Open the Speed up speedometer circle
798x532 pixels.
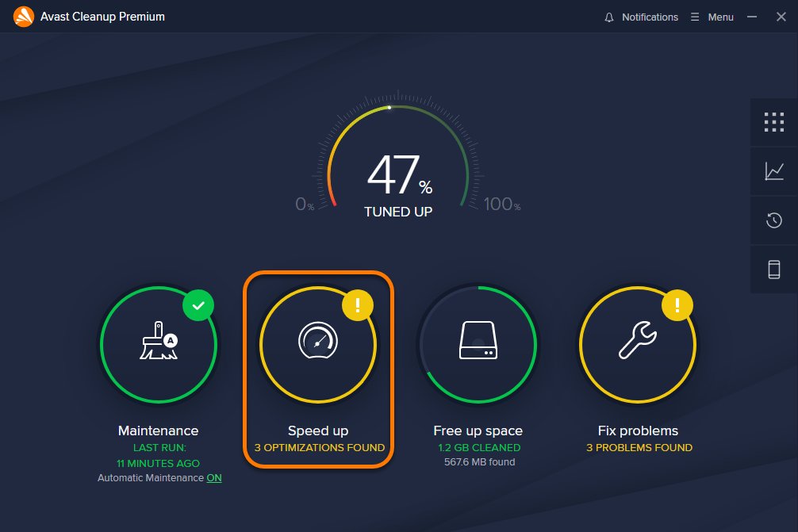pyautogui.click(x=318, y=344)
